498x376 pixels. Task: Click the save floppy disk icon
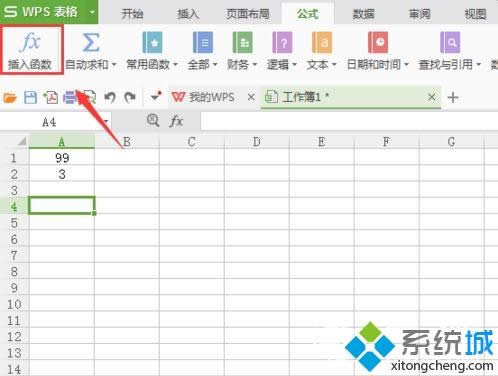click(30, 98)
